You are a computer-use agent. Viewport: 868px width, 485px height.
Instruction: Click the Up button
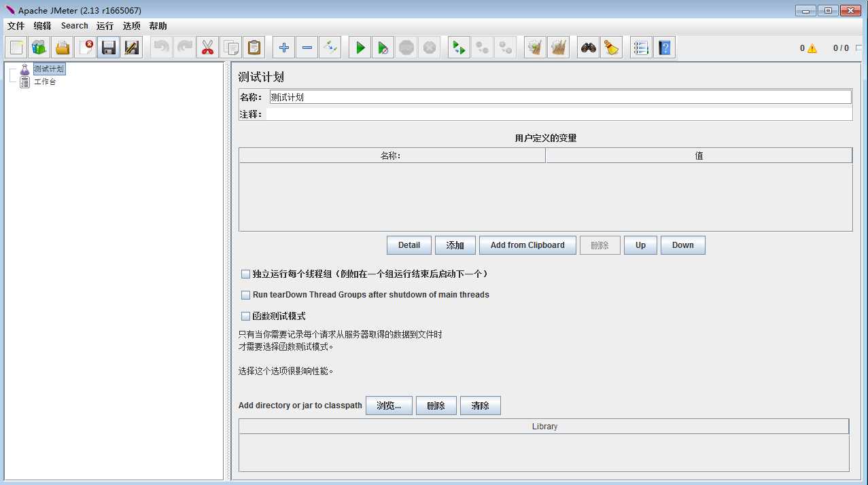[640, 245]
